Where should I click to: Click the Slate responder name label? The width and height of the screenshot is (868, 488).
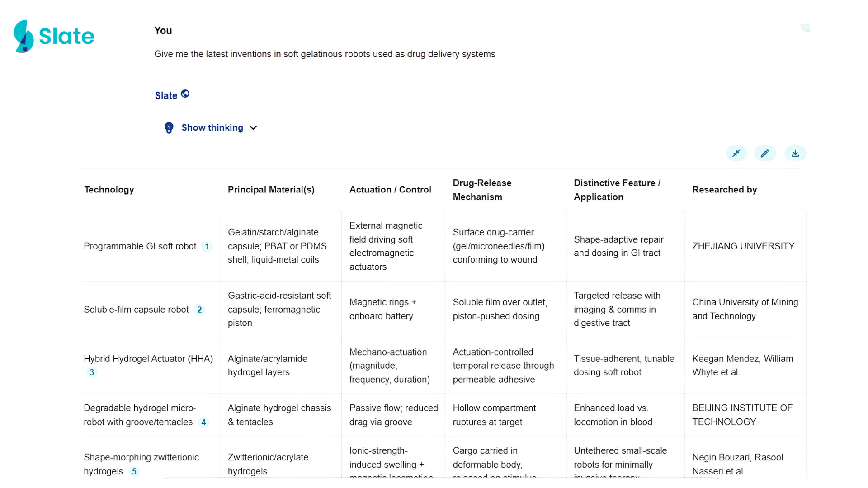[166, 95]
